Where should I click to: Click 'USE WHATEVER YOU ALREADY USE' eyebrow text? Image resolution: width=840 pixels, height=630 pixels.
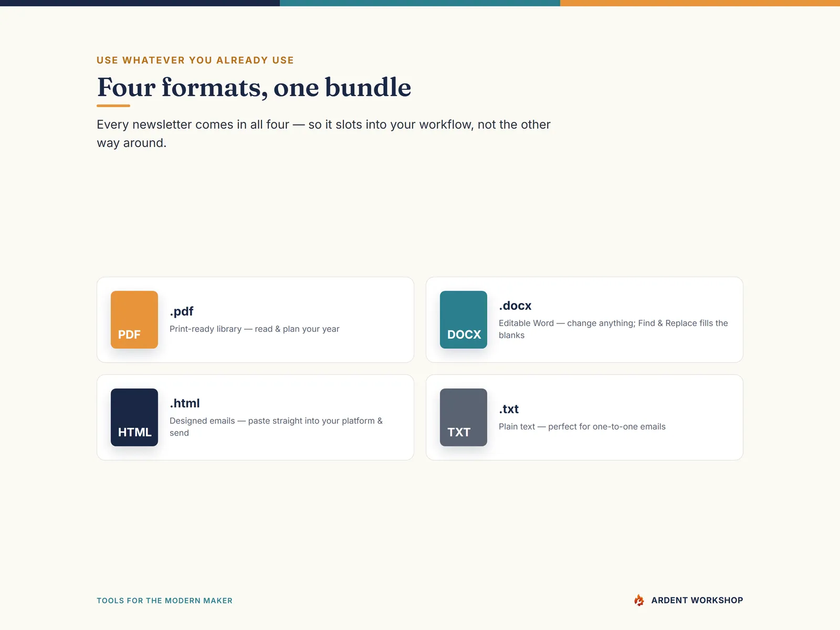[195, 60]
